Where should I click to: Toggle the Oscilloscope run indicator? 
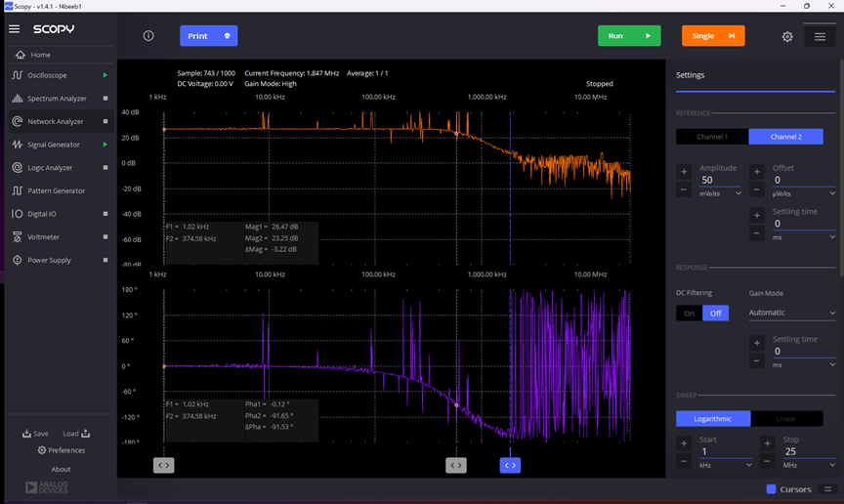coord(105,75)
